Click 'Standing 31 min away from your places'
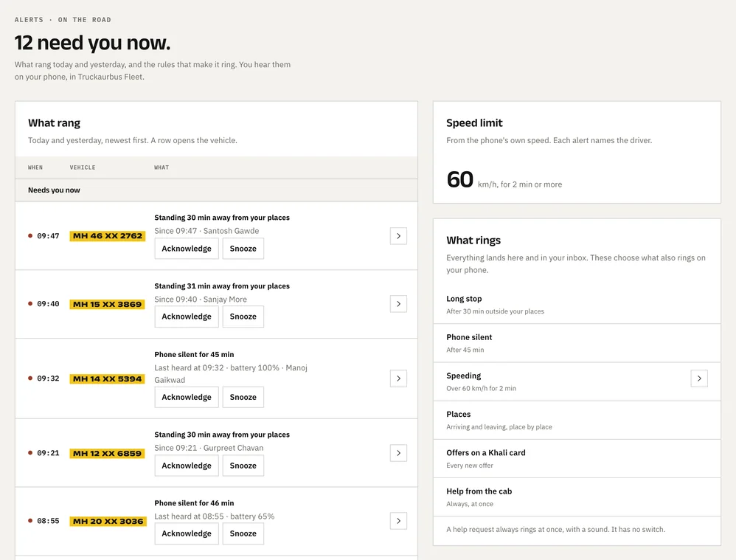Screen dimensions: 736x560 (x=222, y=286)
